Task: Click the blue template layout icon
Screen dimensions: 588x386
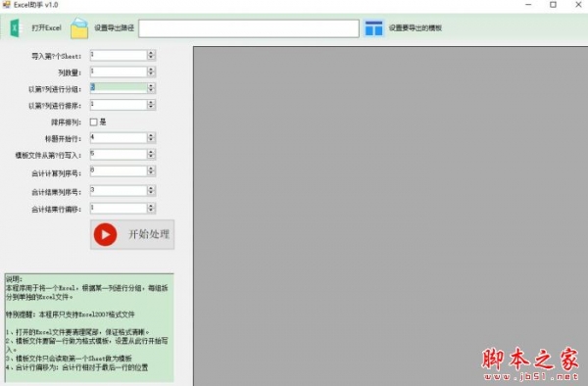Action: [x=373, y=28]
